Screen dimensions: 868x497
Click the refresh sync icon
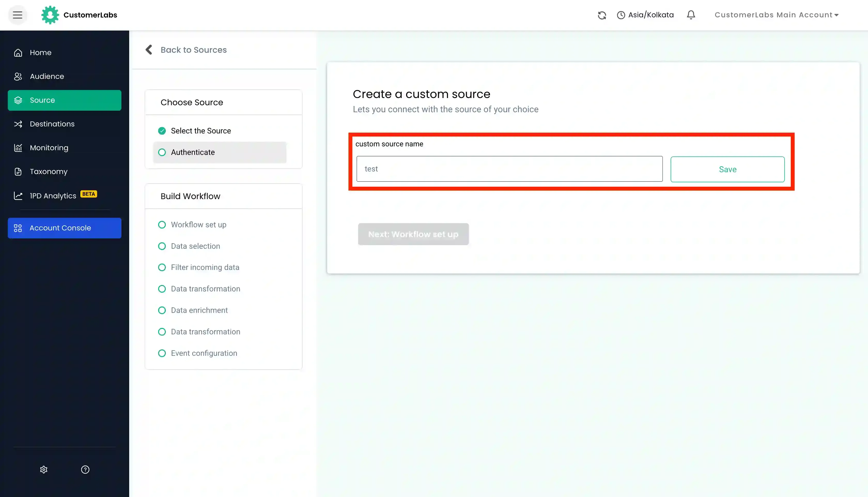[602, 15]
